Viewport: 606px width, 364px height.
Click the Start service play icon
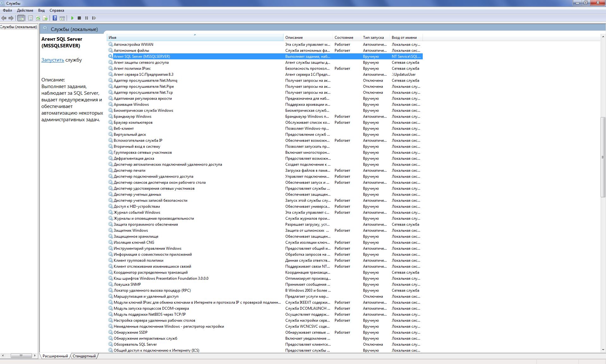(72, 18)
